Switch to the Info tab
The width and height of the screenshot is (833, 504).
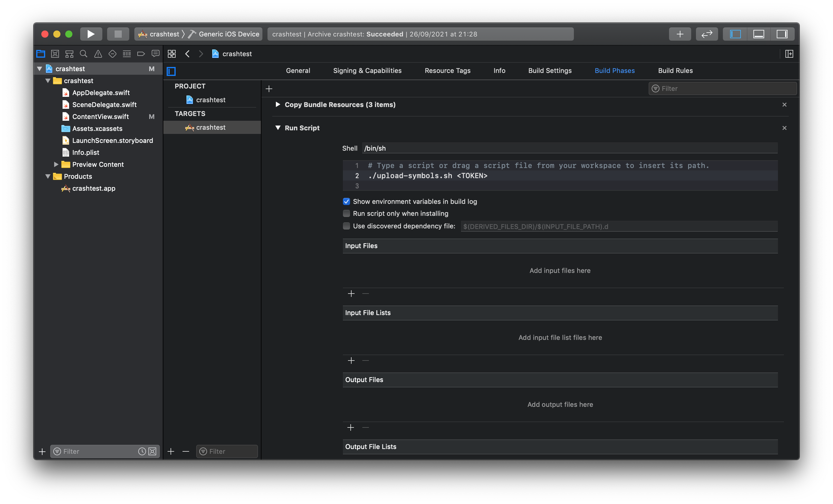tap(499, 71)
